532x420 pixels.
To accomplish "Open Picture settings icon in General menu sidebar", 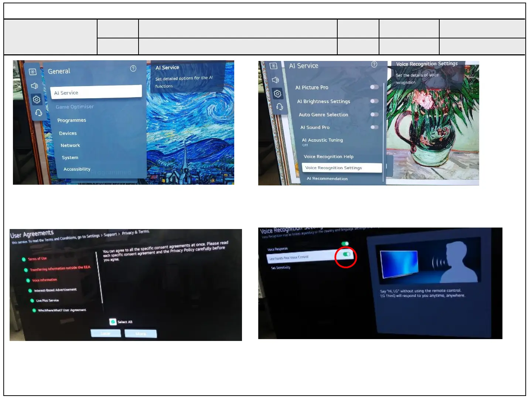I will coord(33,72).
